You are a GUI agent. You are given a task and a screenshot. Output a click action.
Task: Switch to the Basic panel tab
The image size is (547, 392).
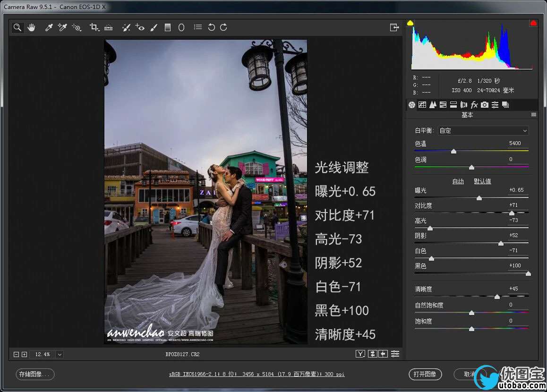click(x=412, y=105)
